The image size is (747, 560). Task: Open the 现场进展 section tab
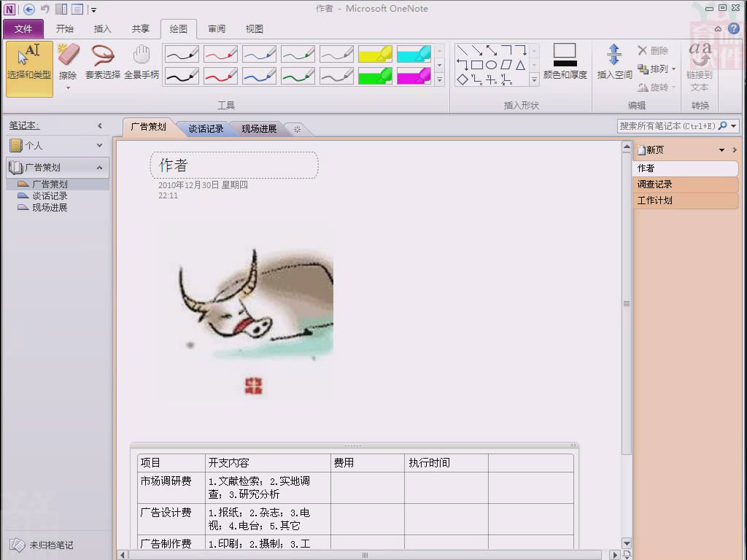point(259,128)
